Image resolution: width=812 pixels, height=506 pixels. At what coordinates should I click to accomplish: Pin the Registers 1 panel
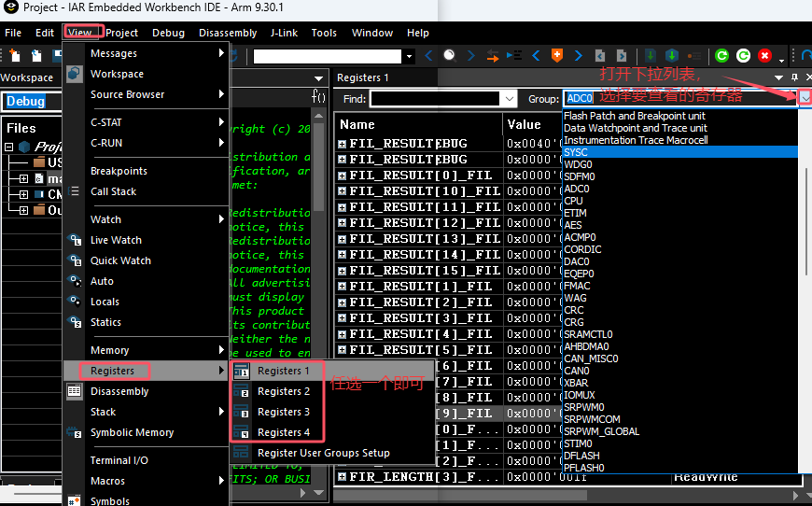[794, 77]
